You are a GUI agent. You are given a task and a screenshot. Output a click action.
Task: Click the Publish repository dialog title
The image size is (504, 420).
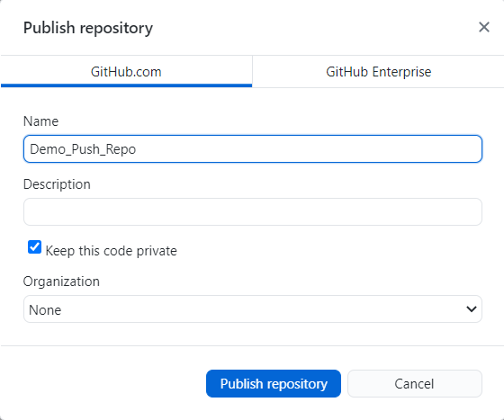pyautogui.click(x=88, y=28)
